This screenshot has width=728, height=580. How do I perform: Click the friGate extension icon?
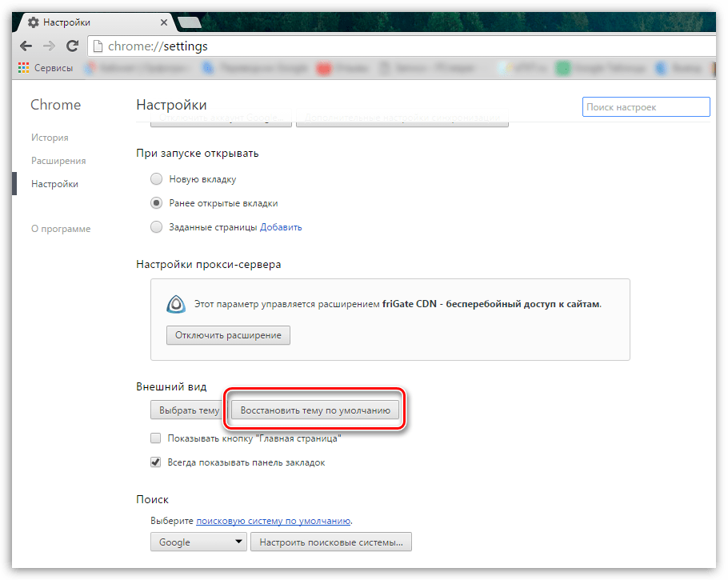(176, 304)
